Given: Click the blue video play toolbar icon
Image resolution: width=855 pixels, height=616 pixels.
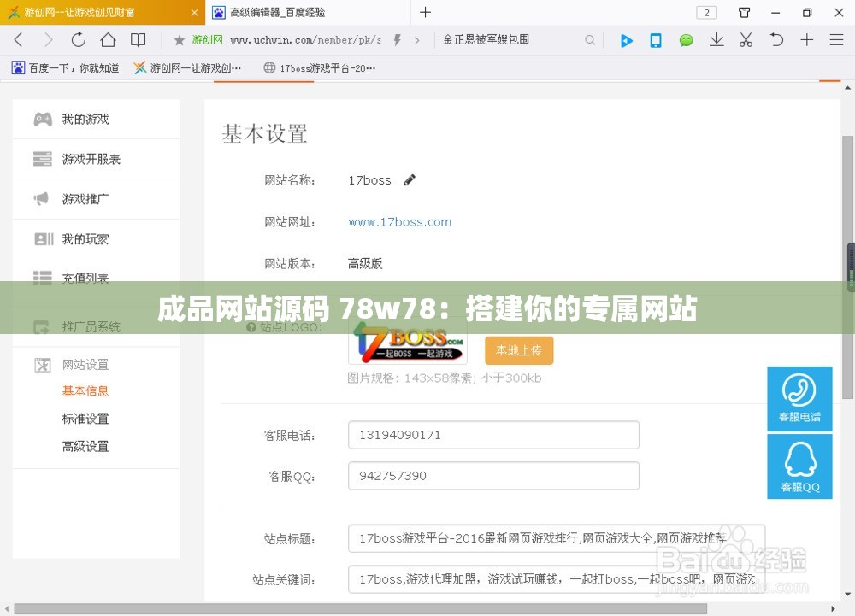Looking at the screenshot, I should pos(626,40).
